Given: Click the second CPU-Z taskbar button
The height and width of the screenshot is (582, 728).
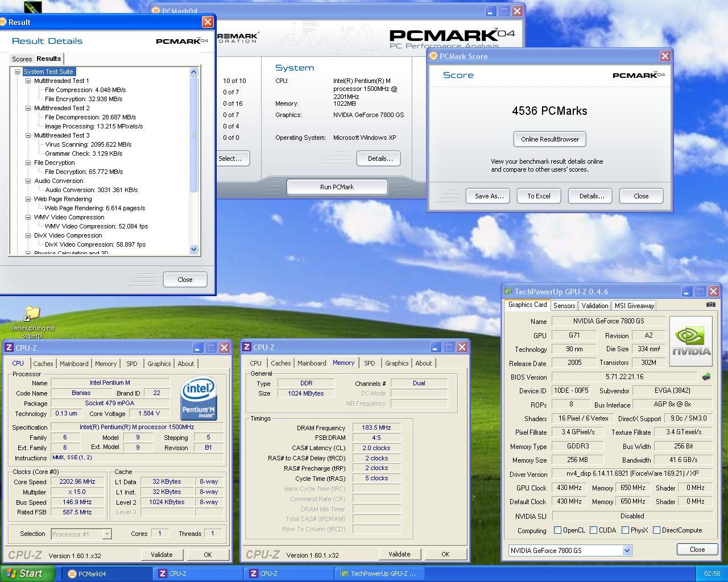Looking at the screenshot, I should pyautogui.click(x=289, y=573).
